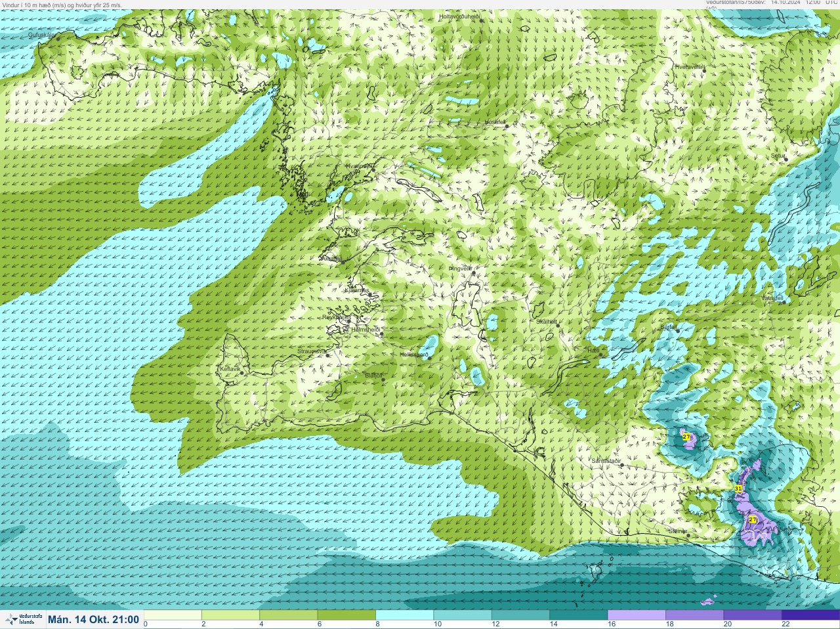Click the Reykjavík station label
840x629 pixels.
point(335,316)
